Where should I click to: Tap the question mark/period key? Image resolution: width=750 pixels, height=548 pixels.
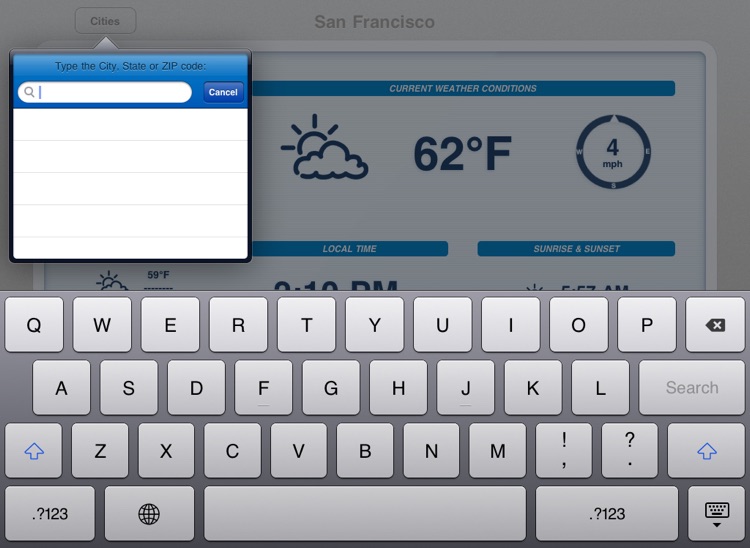click(630, 450)
